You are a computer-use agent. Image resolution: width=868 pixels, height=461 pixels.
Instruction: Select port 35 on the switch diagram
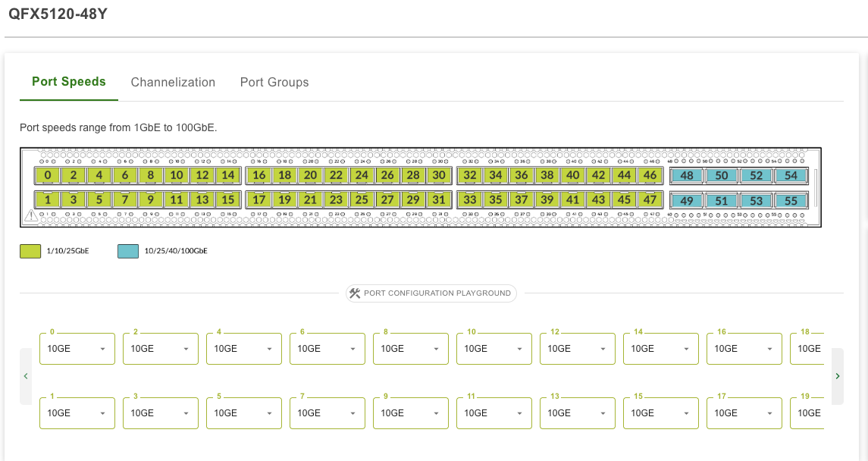496,199
